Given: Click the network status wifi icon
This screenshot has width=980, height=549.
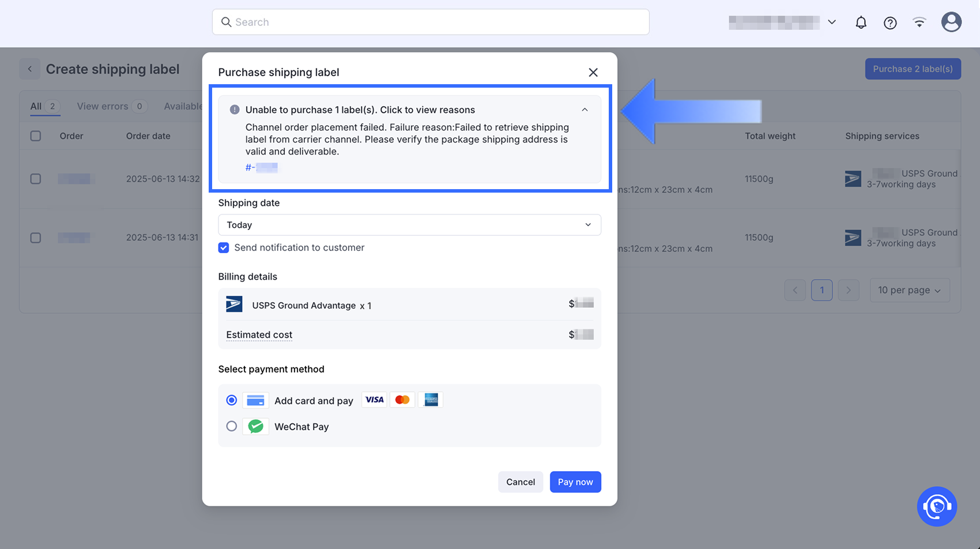Looking at the screenshot, I should [919, 22].
